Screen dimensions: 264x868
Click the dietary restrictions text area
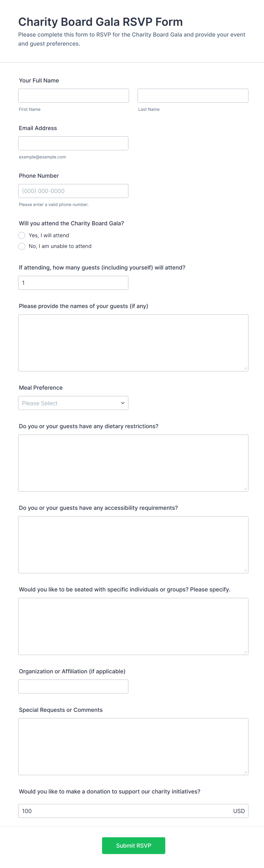pyautogui.click(x=133, y=462)
